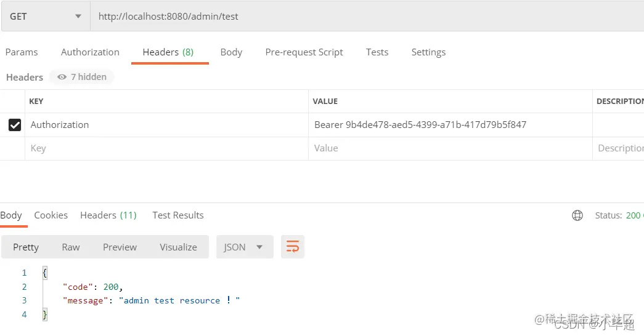
Task: Click the request URL field
Action: (x=367, y=17)
